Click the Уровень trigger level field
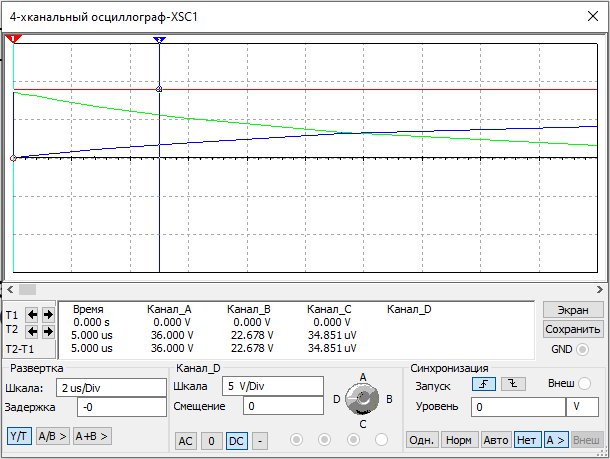This screenshot has width=610, height=459. tap(518, 407)
